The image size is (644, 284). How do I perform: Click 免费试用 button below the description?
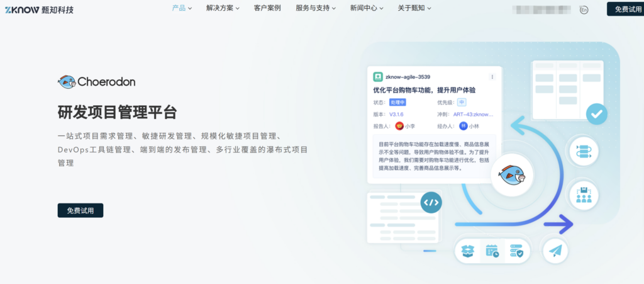pyautogui.click(x=80, y=210)
